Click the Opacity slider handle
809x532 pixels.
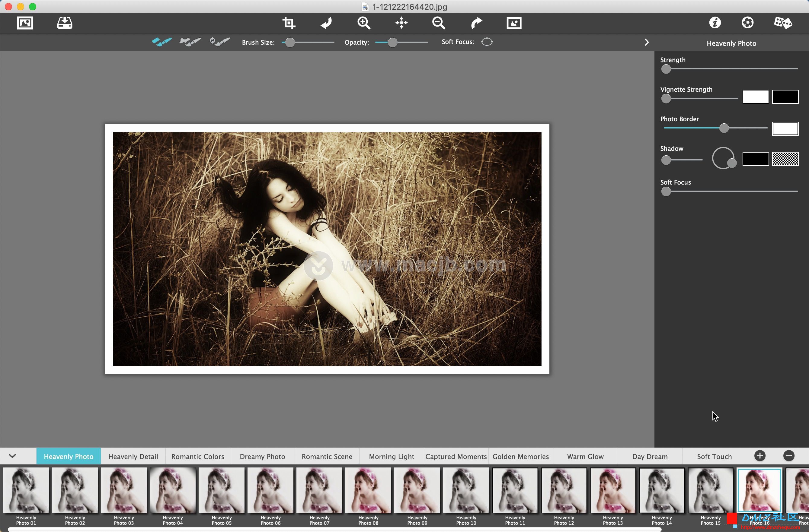[392, 43]
